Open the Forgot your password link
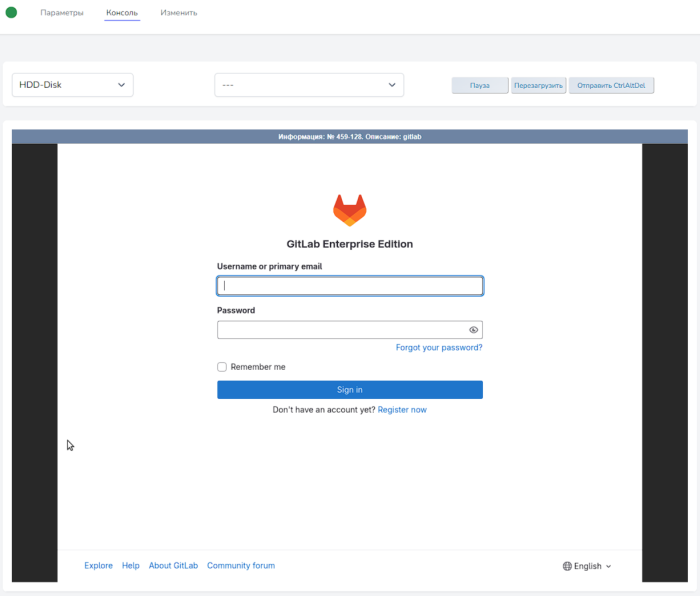The image size is (700, 596). (x=439, y=348)
